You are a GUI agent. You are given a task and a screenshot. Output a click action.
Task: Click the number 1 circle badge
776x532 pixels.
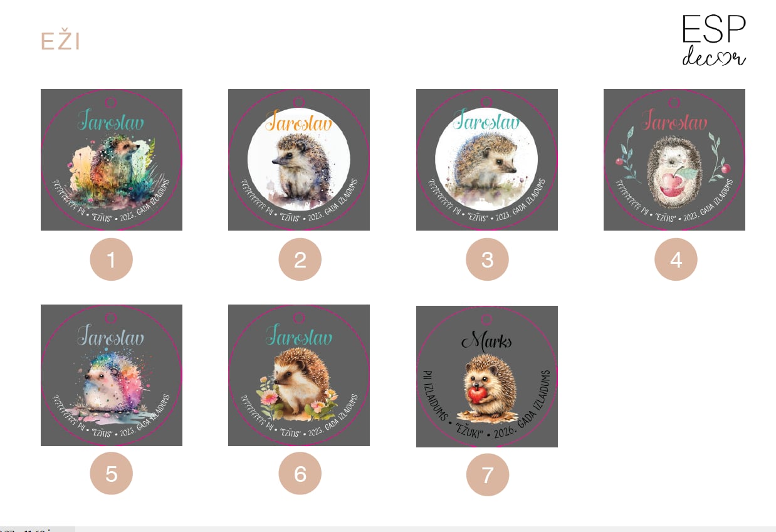point(112,259)
